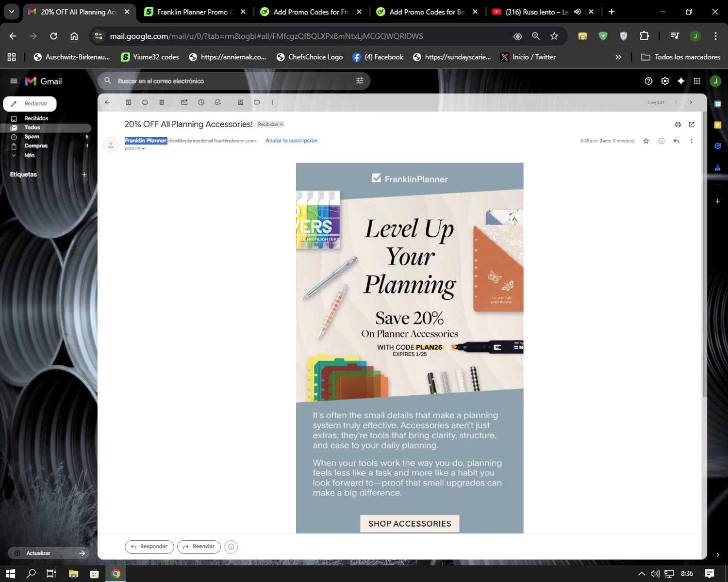Image resolution: width=728 pixels, height=582 pixels.
Task: Open the message's more options menu
Action: [692, 141]
